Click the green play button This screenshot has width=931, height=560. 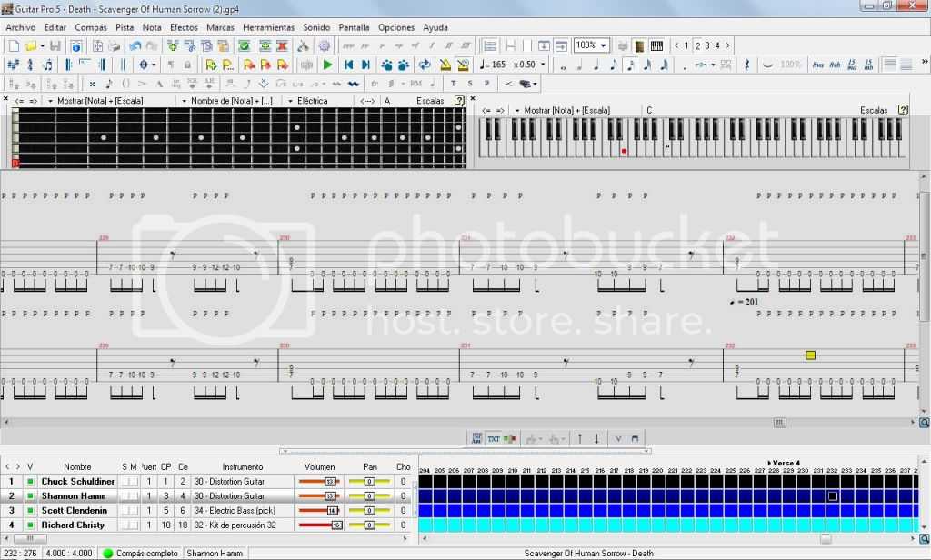tap(327, 65)
